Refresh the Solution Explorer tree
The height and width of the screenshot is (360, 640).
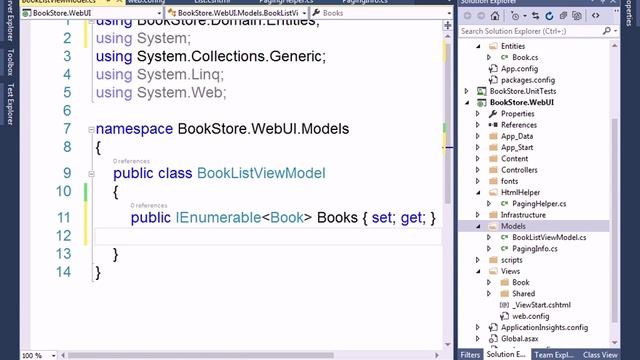pos(549,16)
